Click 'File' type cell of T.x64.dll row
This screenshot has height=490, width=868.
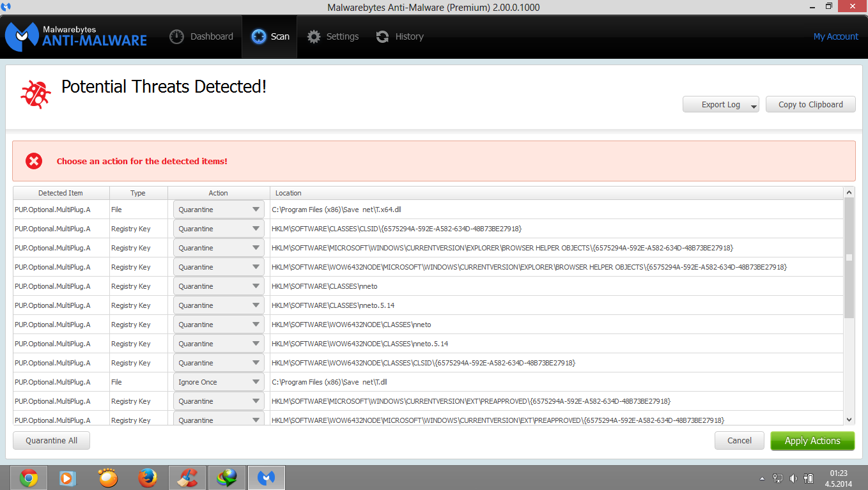138,210
